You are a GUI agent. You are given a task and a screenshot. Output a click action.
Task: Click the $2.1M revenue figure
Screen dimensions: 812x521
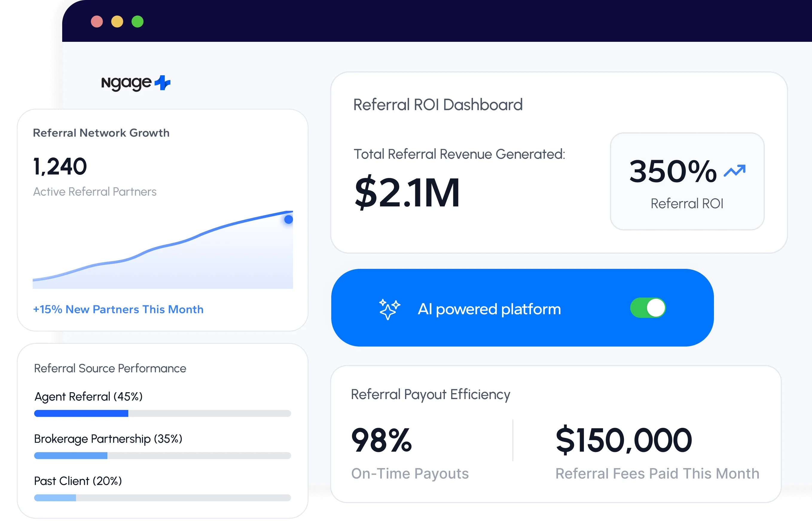pos(407,193)
